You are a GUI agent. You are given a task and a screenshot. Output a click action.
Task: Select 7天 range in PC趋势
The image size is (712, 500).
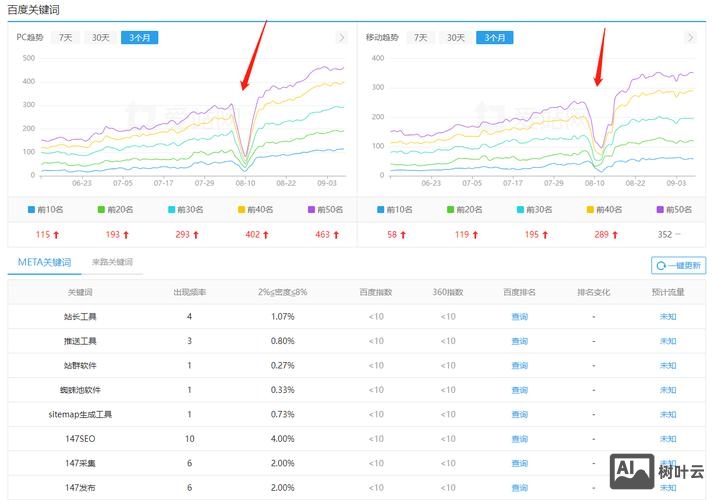coord(65,38)
